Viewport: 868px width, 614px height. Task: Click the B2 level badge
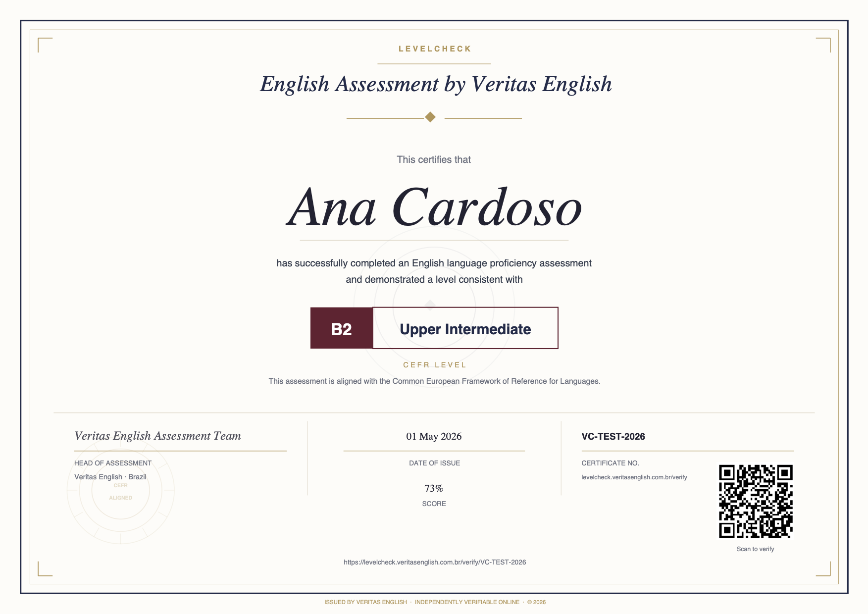(x=341, y=328)
